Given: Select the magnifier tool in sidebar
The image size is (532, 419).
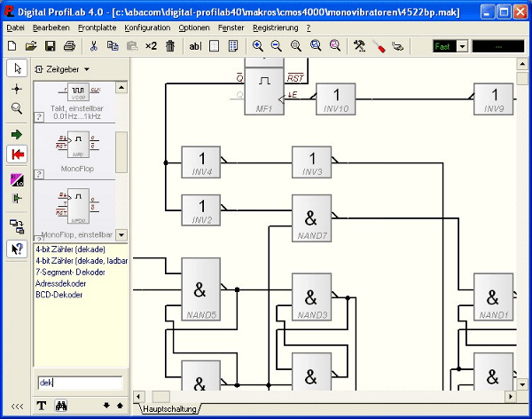Looking at the screenshot, I should pos(17,108).
